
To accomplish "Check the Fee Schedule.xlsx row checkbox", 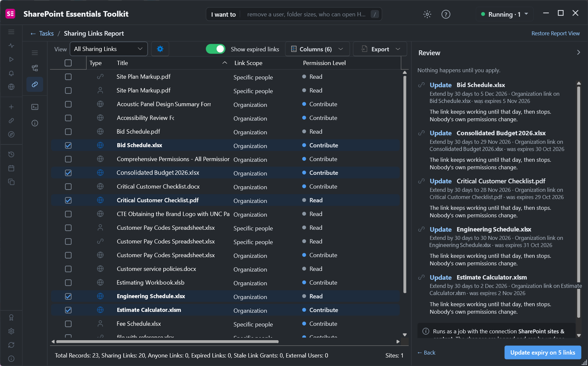I will click(x=68, y=324).
